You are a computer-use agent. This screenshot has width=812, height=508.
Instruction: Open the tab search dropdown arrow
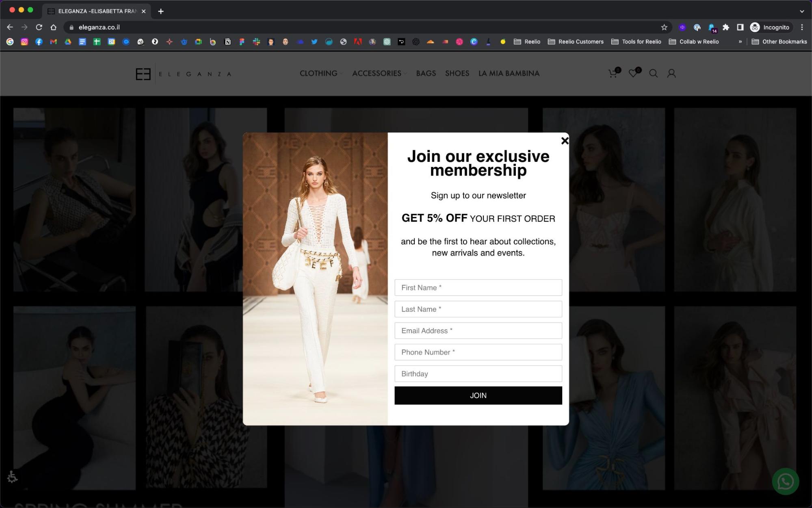(802, 11)
